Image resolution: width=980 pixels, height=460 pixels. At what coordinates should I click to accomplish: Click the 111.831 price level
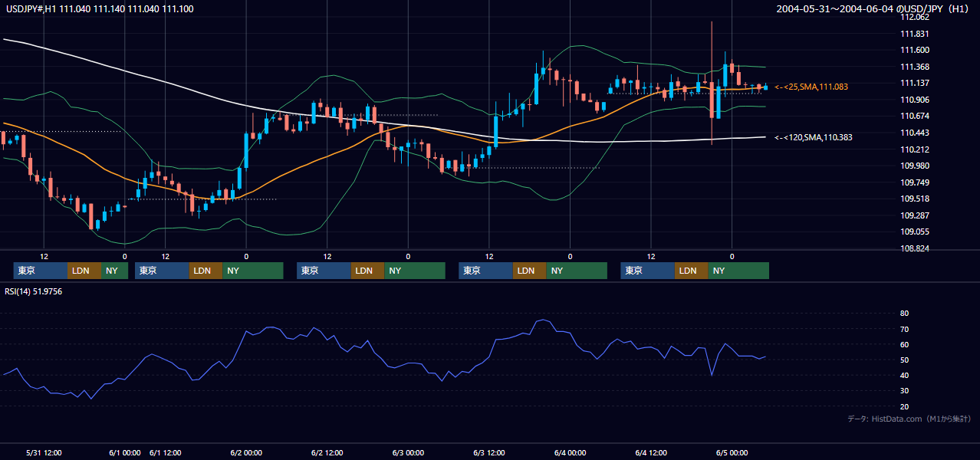point(915,34)
